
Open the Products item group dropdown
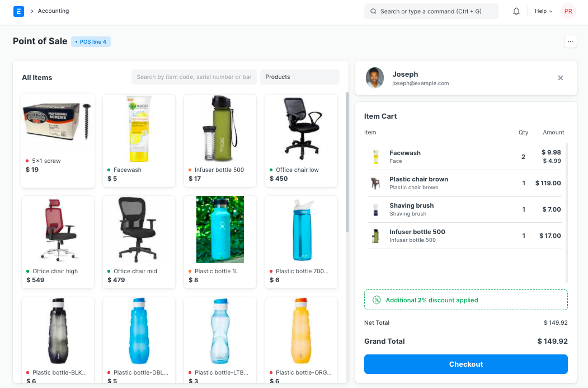[x=300, y=77]
